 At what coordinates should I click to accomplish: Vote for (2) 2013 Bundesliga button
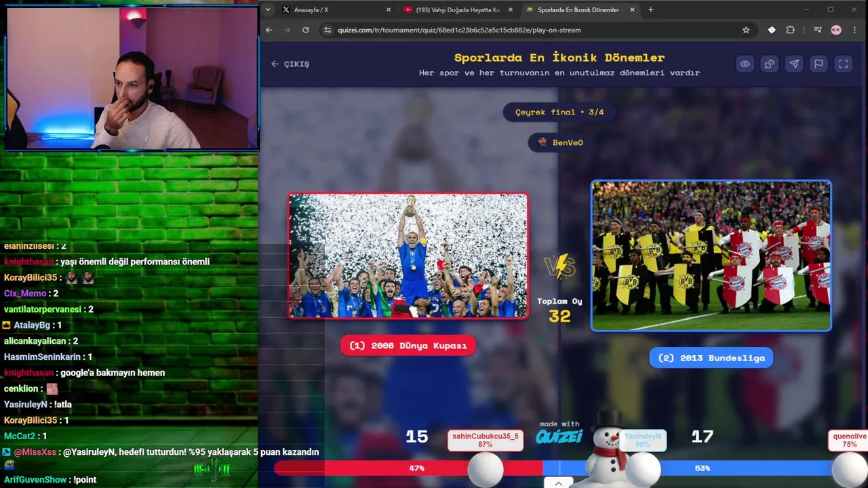pos(711,358)
